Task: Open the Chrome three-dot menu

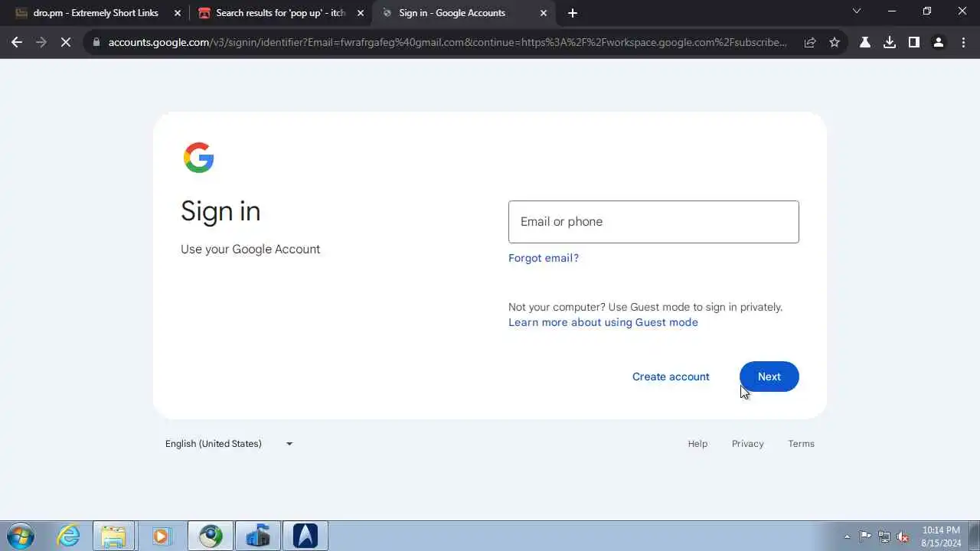Action: (963, 43)
